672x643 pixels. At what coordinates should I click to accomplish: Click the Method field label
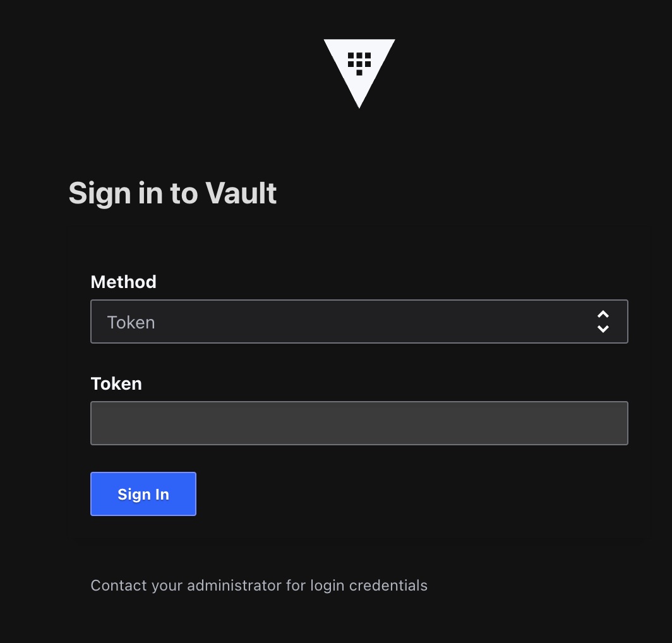123,282
